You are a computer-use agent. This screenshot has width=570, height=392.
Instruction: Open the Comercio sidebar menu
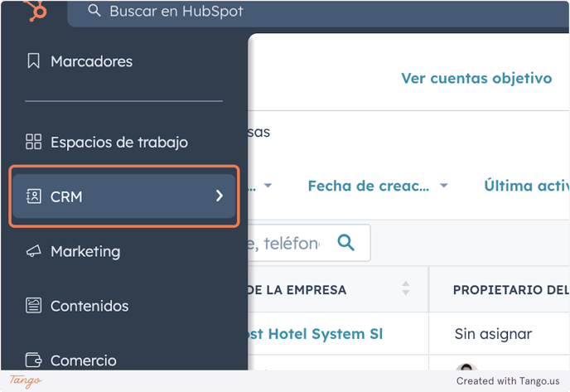[84, 361]
